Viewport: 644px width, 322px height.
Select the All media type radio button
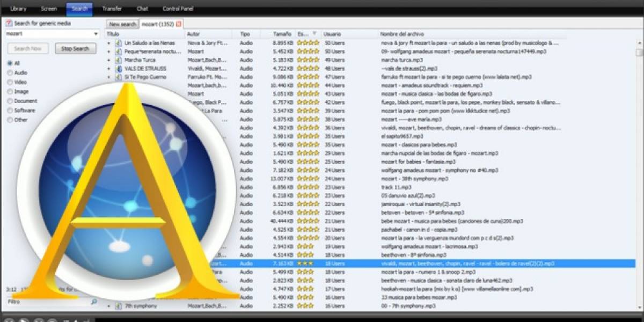coord(10,63)
